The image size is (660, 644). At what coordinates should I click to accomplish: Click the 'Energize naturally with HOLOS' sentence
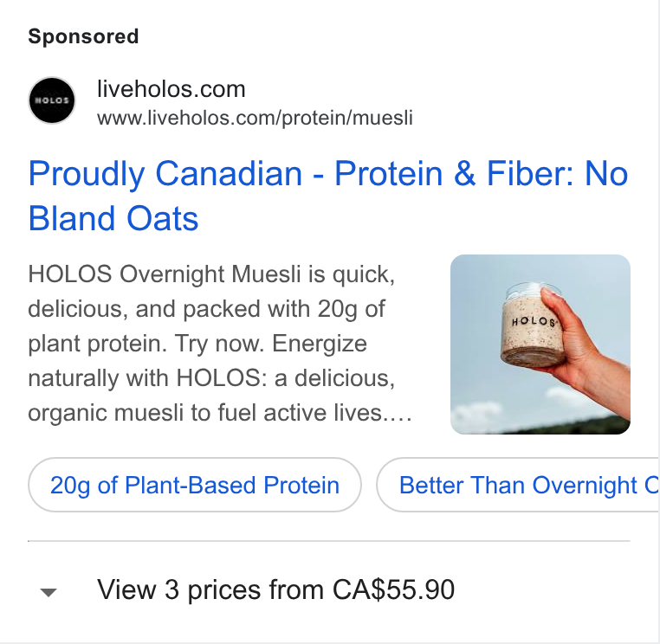coord(210,360)
